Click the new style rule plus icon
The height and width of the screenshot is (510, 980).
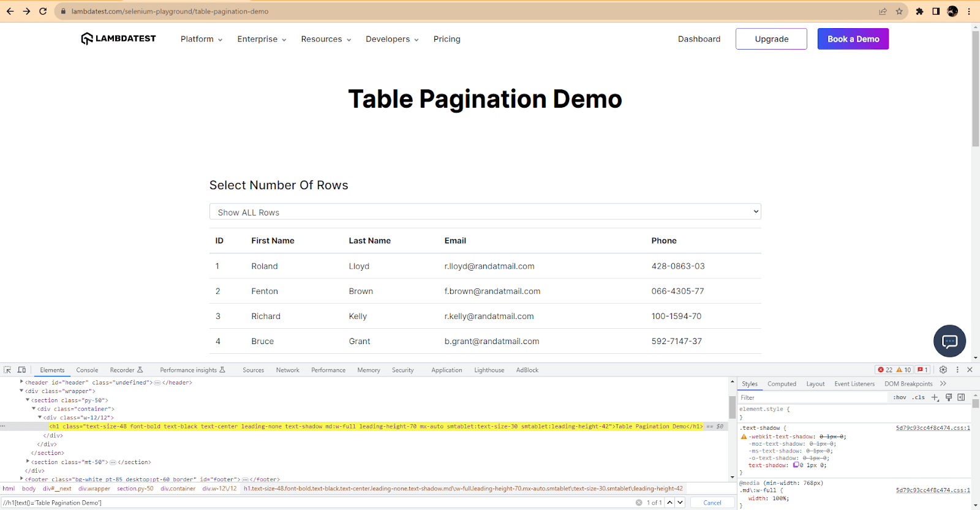(x=935, y=397)
